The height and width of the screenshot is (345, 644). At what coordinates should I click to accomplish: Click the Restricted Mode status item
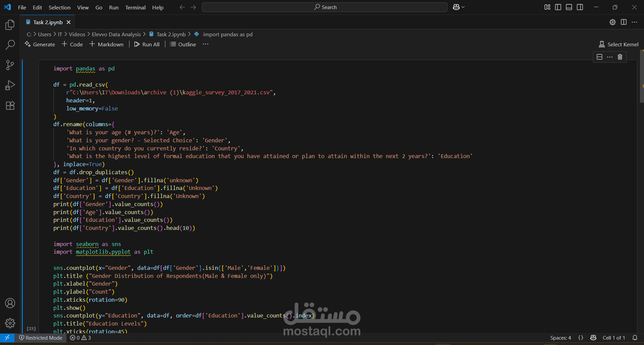click(41, 338)
